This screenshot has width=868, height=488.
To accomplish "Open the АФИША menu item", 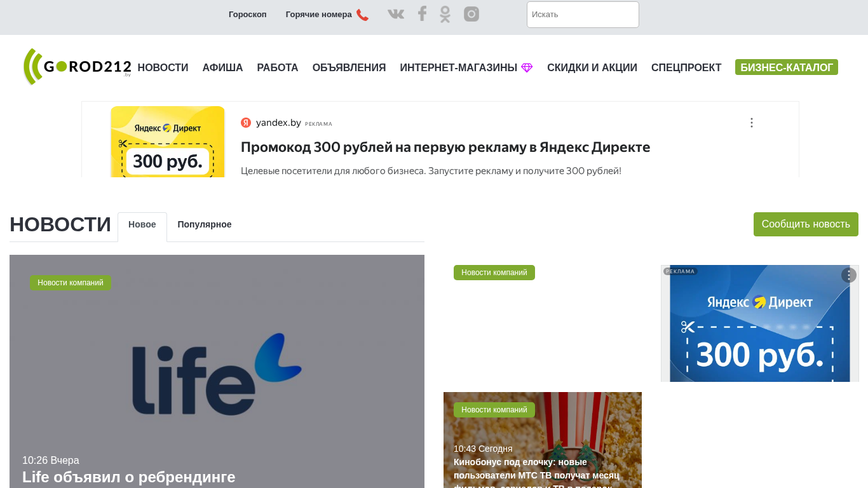I will (222, 68).
